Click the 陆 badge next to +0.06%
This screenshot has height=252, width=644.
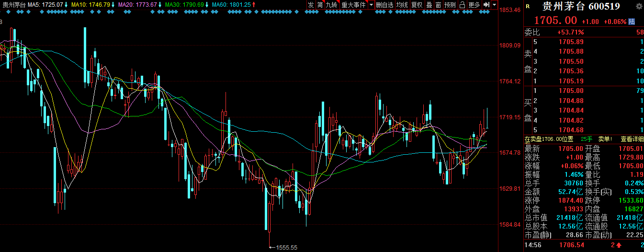(632, 22)
